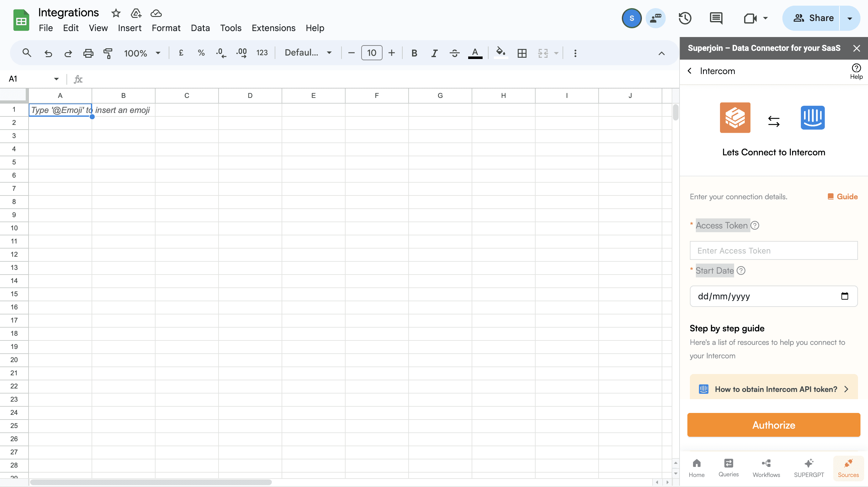This screenshot has height=487, width=868.
Task: Expand the meeting options arrow
Action: click(x=765, y=18)
